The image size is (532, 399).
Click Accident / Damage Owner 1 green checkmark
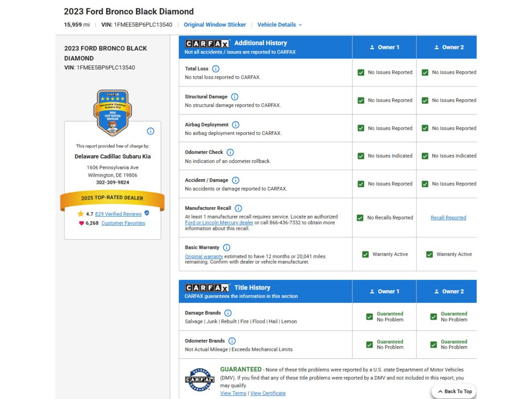point(361,184)
